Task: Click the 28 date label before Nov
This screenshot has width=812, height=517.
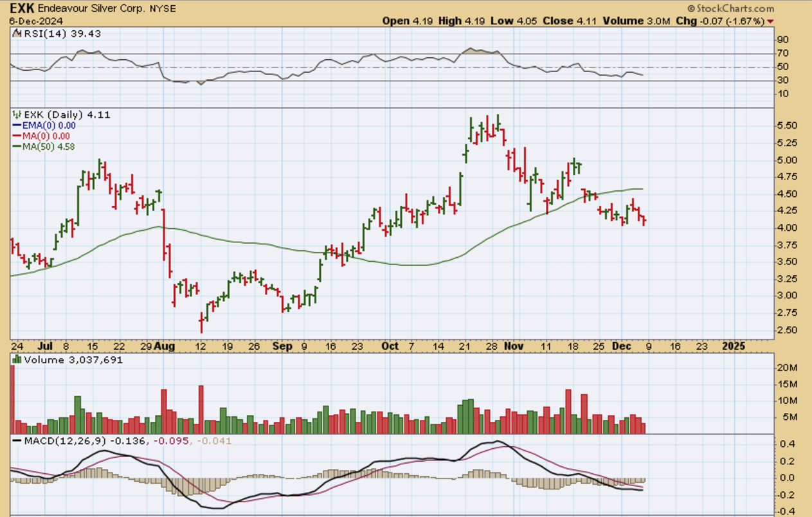Action: coord(493,346)
